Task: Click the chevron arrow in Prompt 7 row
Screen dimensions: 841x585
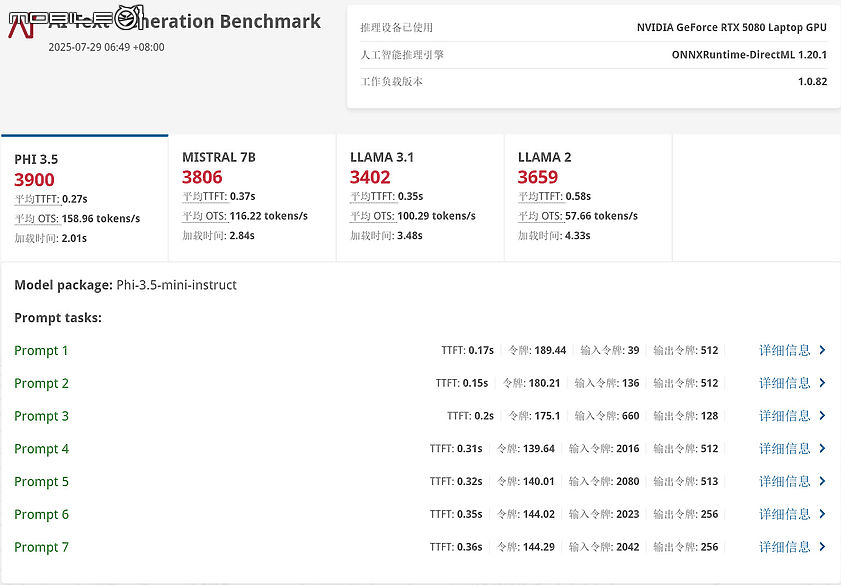Action: point(822,546)
